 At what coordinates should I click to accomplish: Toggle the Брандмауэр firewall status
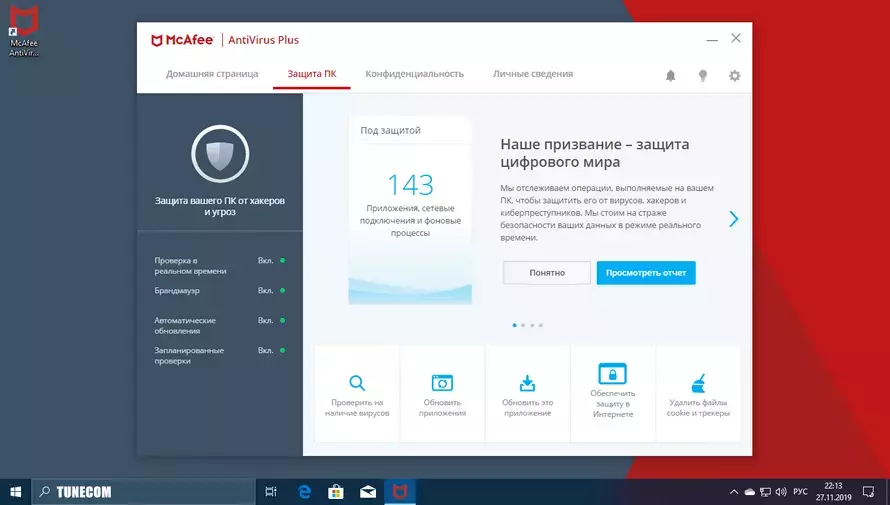271,291
